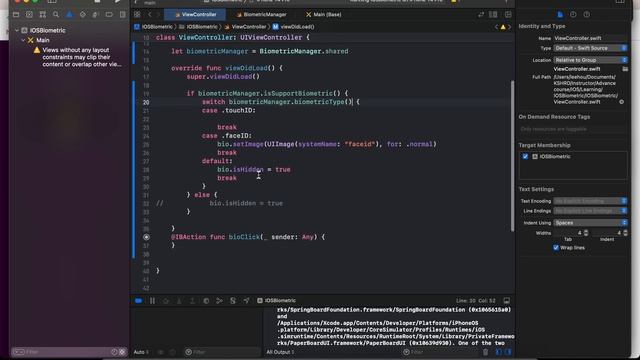Open the Quick Help inspector icon
The height and width of the screenshot is (360, 640).
coord(587,15)
